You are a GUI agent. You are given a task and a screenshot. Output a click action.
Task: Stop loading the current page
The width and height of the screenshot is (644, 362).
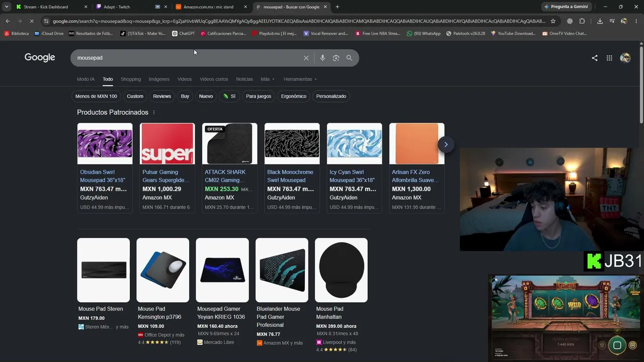tap(31, 21)
